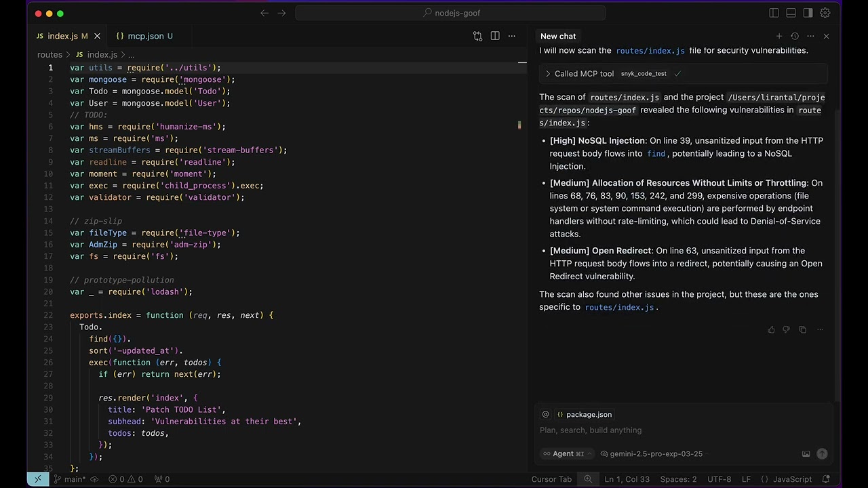
Task: Go forward with right arrow navigation
Action: (x=281, y=13)
